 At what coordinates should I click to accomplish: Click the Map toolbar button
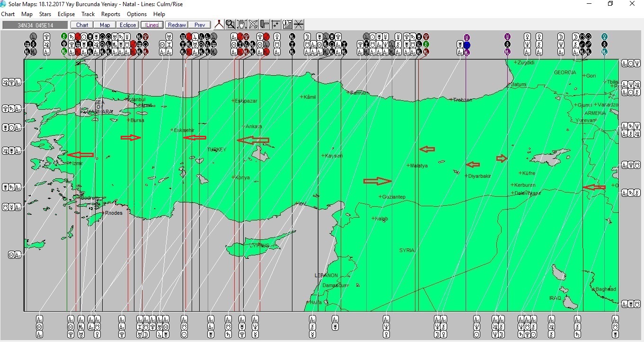(105, 25)
